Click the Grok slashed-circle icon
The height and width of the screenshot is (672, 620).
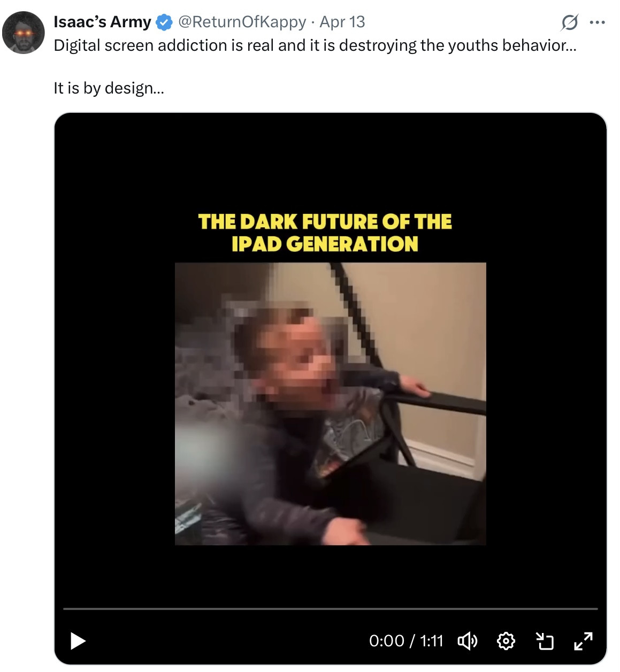[570, 22]
